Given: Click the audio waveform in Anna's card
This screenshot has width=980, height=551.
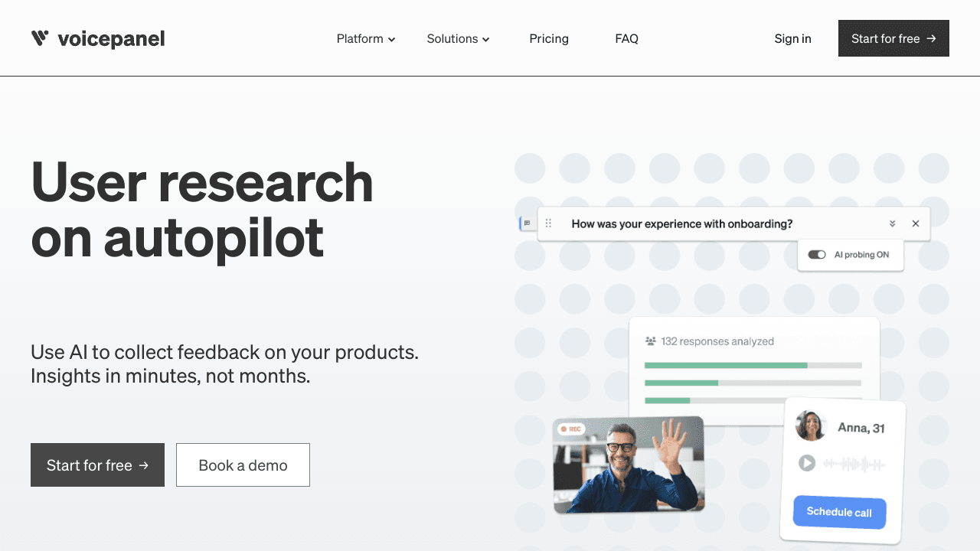Looking at the screenshot, I should [x=854, y=464].
